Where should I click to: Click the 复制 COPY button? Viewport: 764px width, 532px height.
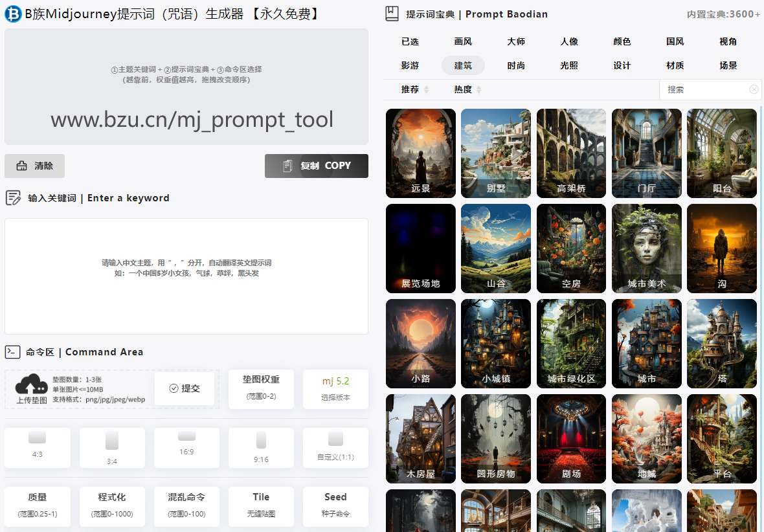[317, 166]
